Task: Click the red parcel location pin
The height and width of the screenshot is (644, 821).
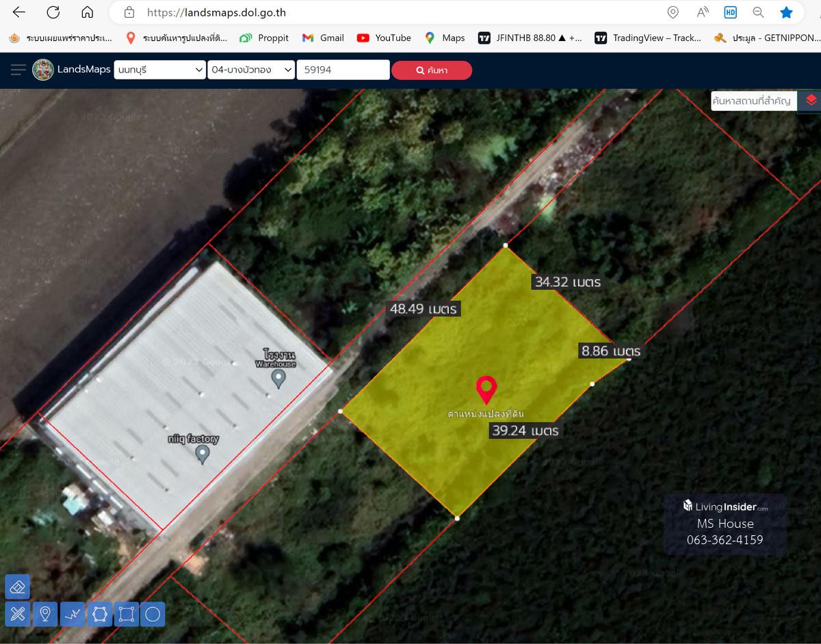Action: point(486,389)
